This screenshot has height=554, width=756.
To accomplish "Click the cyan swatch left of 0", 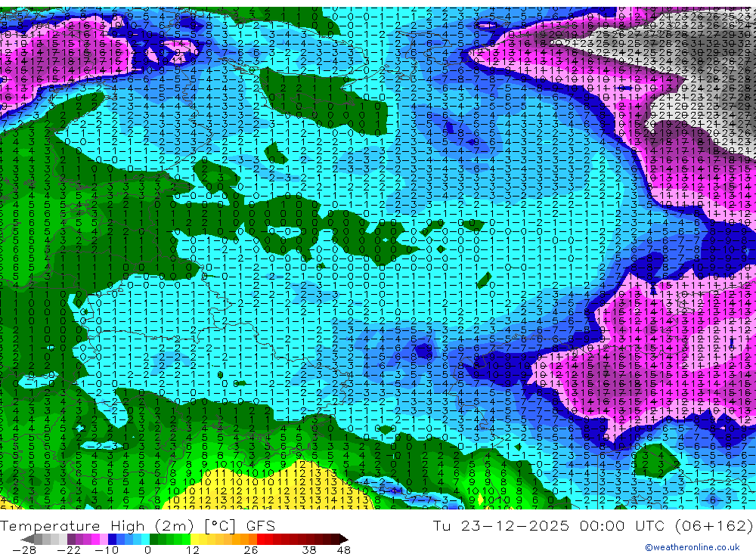I will pyautogui.click(x=145, y=540).
